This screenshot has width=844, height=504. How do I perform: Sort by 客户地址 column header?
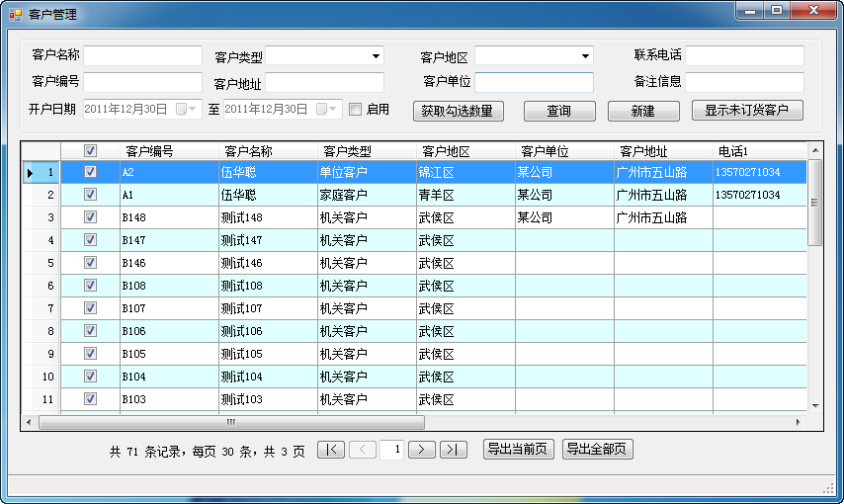click(x=664, y=151)
